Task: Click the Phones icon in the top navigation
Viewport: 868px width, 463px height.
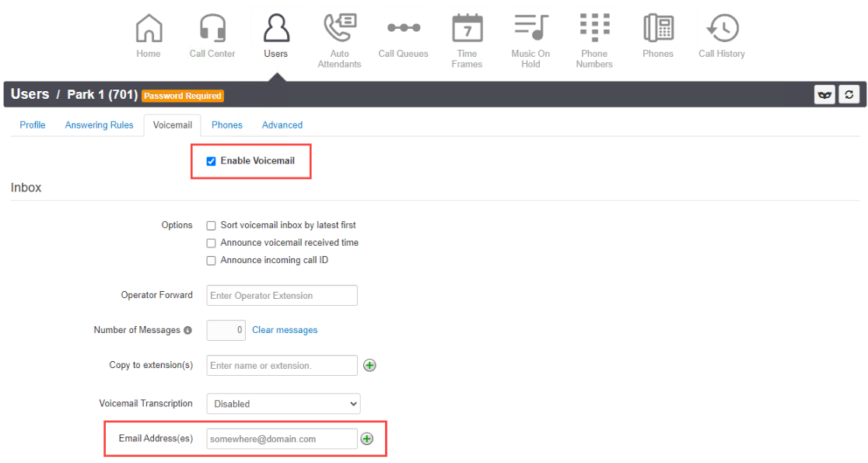Action: (x=658, y=28)
